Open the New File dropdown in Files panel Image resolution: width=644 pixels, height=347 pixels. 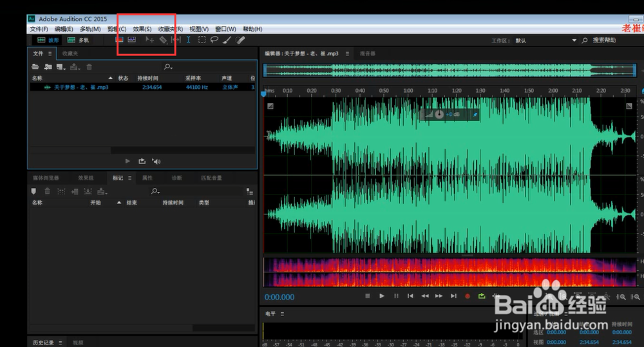click(x=61, y=66)
